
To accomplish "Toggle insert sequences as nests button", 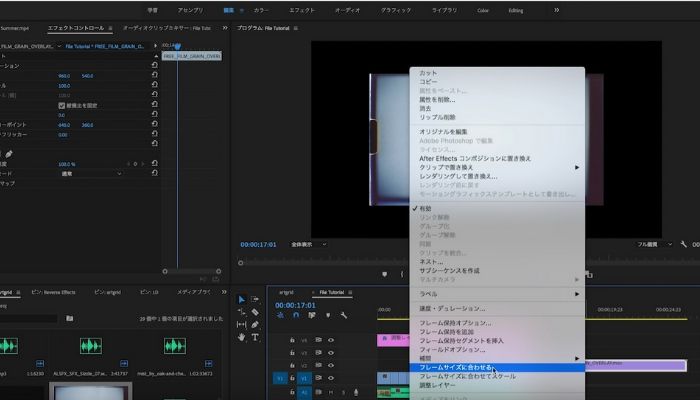I will point(280,315).
